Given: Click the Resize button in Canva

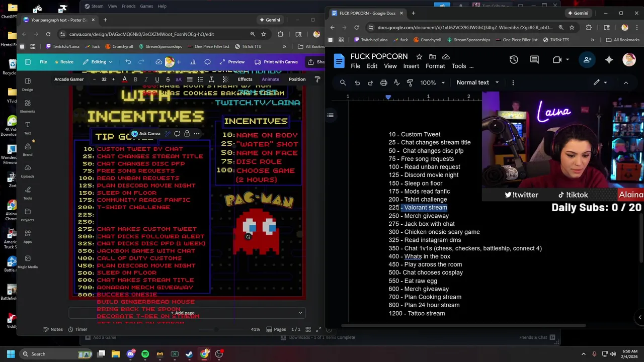Looking at the screenshot, I should pyautogui.click(x=63, y=62).
